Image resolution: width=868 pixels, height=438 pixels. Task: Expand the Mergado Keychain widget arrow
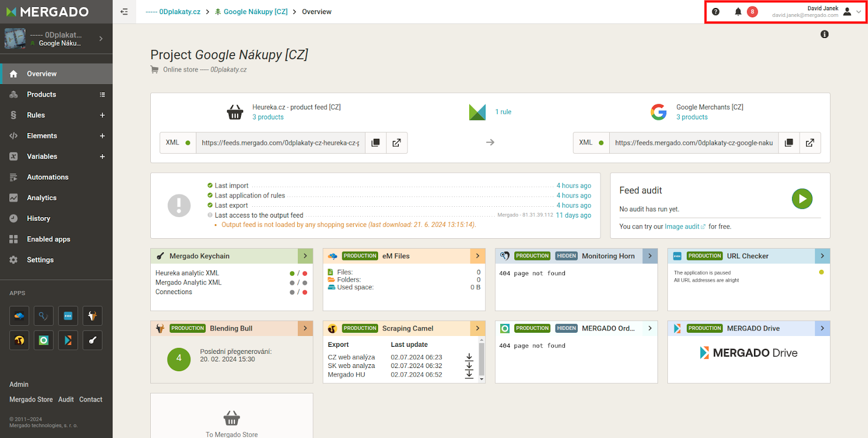[x=305, y=256]
